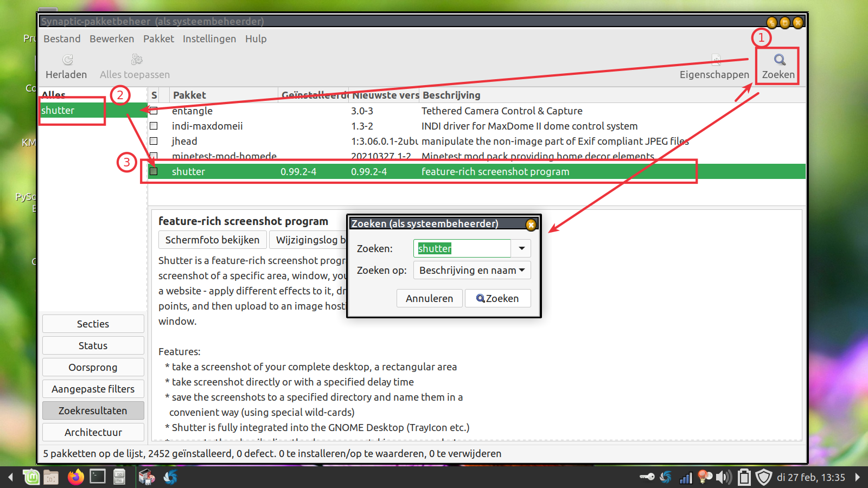Click the Wijzigingslog button

point(308,240)
